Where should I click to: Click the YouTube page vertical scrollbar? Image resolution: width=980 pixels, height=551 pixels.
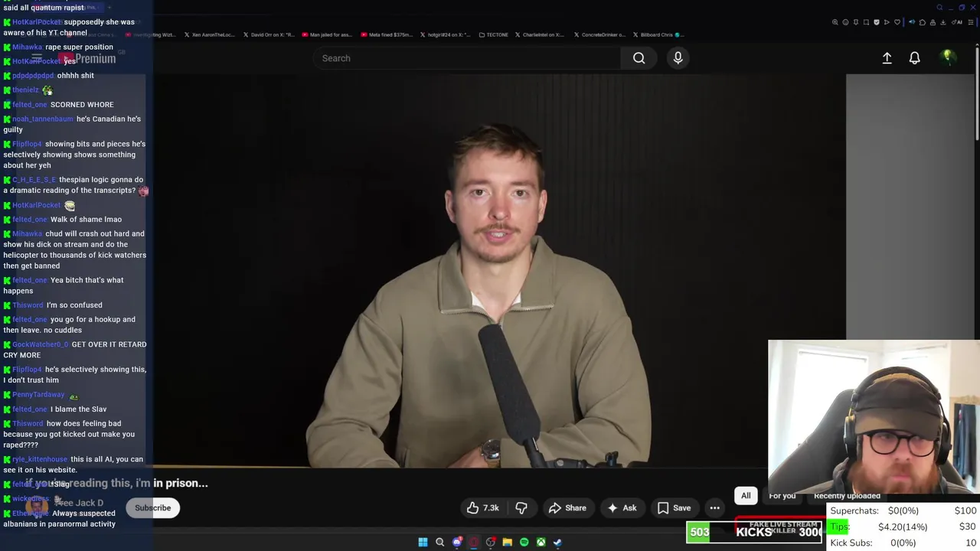coord(977,92)
